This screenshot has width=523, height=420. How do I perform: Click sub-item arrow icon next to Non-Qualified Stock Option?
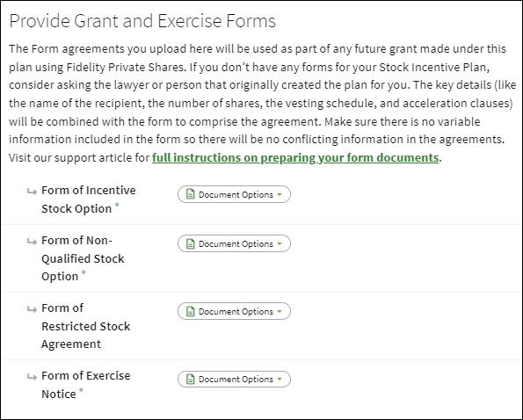(x=32, y=242)
